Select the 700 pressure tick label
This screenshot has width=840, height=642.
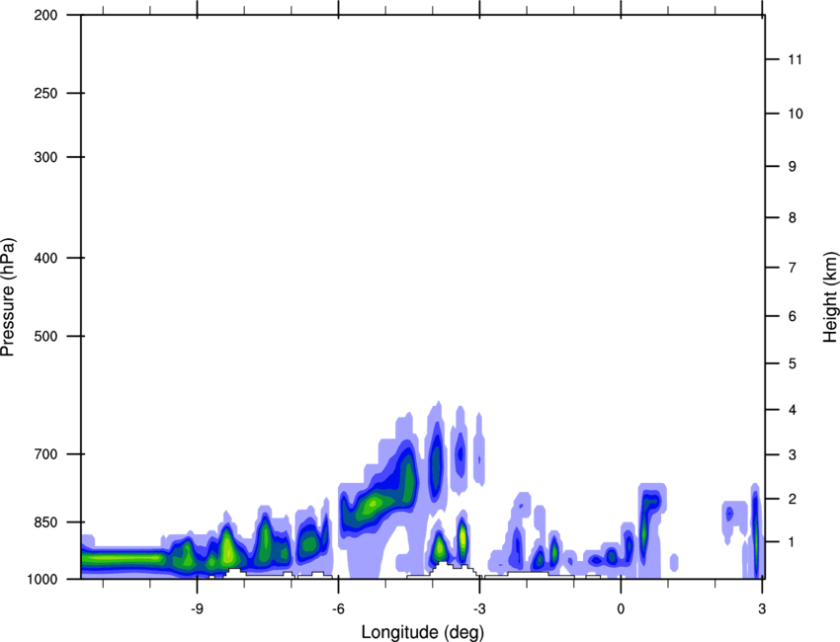coord(45,454)
